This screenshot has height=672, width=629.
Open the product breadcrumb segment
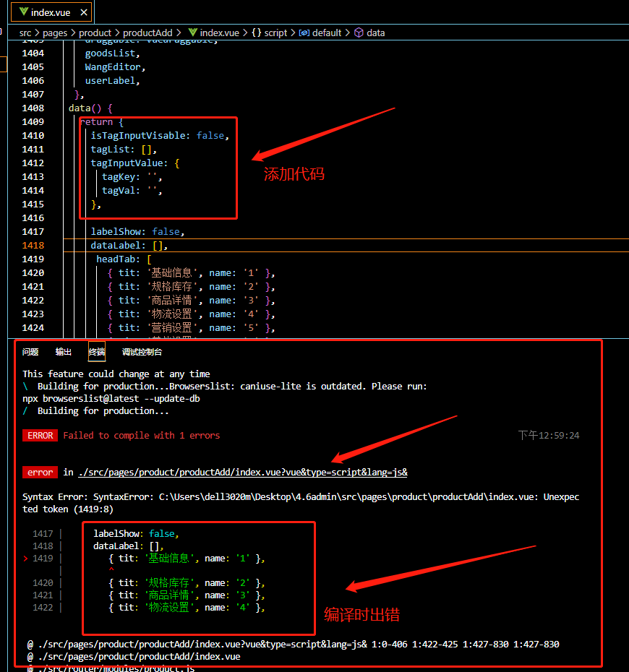click(x=95, y=33)
